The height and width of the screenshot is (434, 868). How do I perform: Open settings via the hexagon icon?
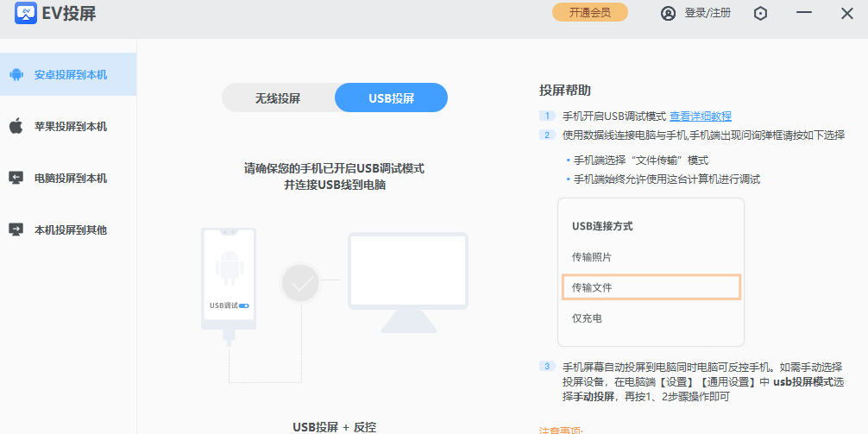point(760,13)
